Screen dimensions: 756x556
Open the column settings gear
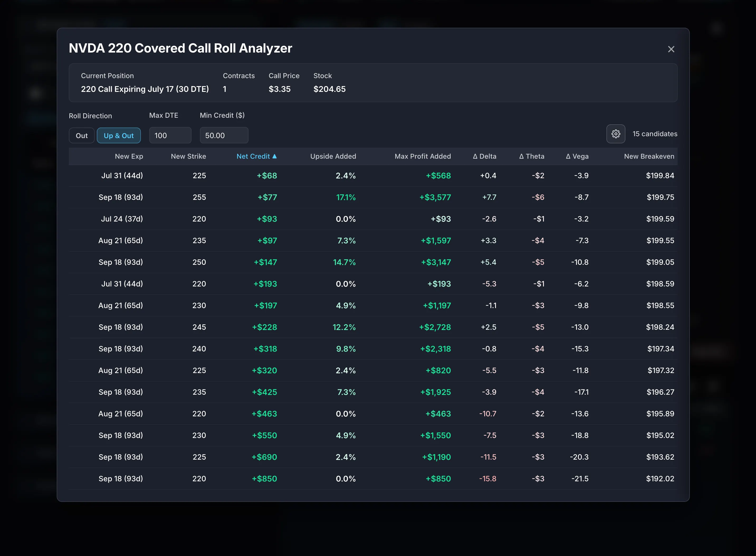point(616,134)
